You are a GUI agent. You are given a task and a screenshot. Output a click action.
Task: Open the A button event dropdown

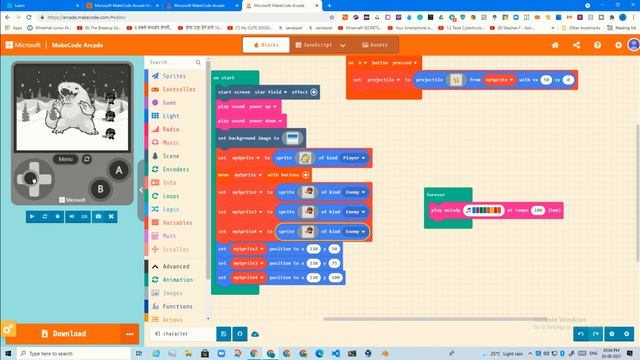362,63
